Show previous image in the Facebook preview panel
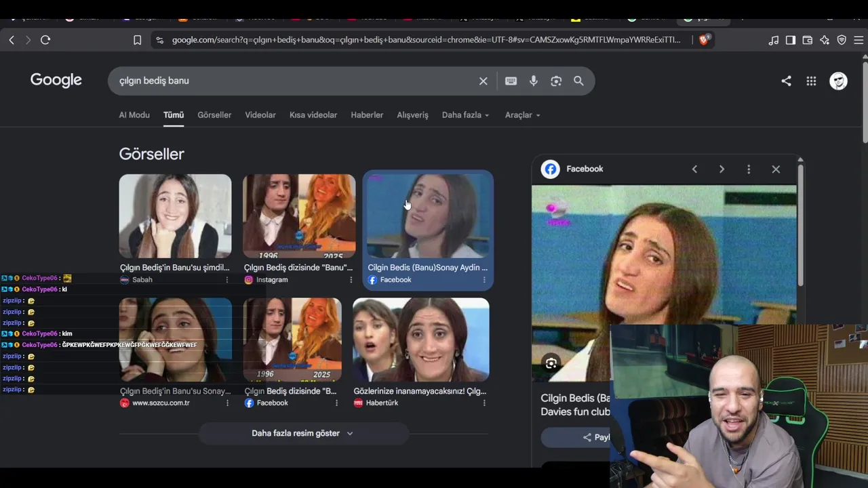 click(694, 169)
